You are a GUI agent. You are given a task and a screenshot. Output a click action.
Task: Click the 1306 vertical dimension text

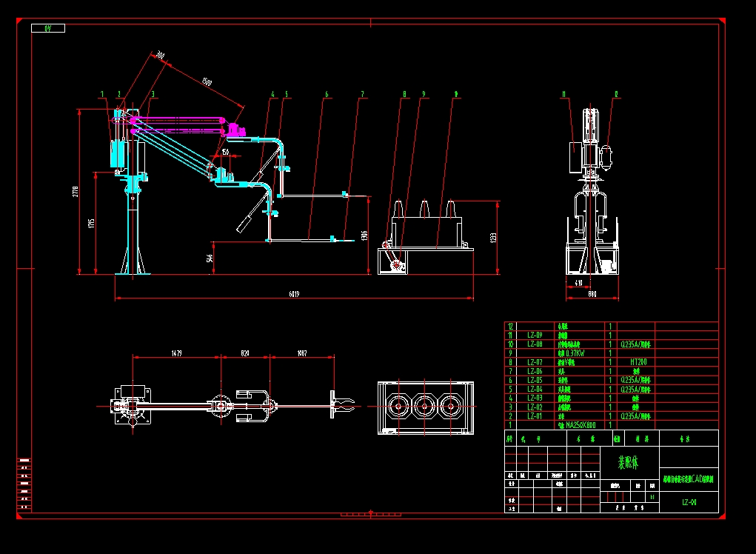(x=364, y=236)
